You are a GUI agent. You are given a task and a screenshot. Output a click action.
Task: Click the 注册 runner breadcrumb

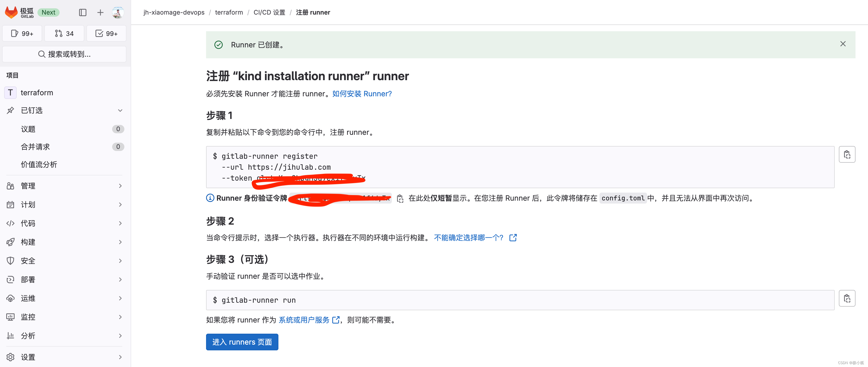(313, 12)
